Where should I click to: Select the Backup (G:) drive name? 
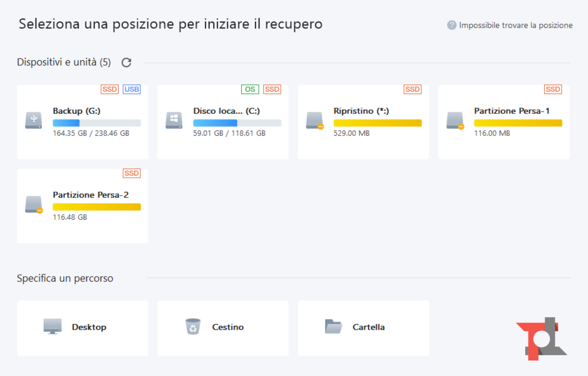(x=77, y=111)
